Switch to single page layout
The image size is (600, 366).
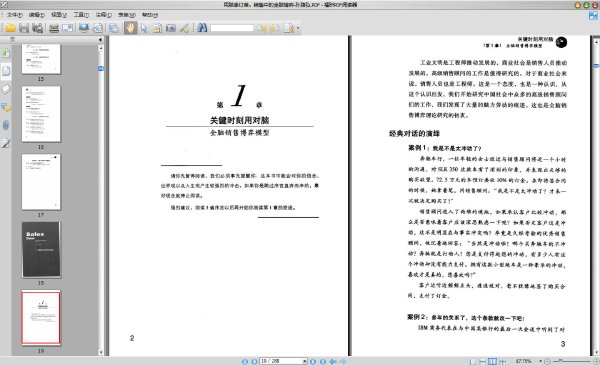[x=473, y=361]
